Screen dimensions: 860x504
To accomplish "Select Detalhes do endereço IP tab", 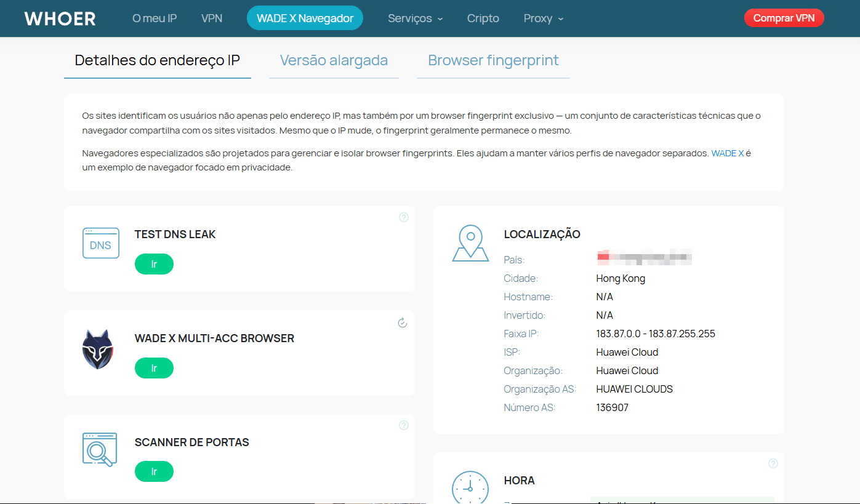I will [x=157, y=60].
